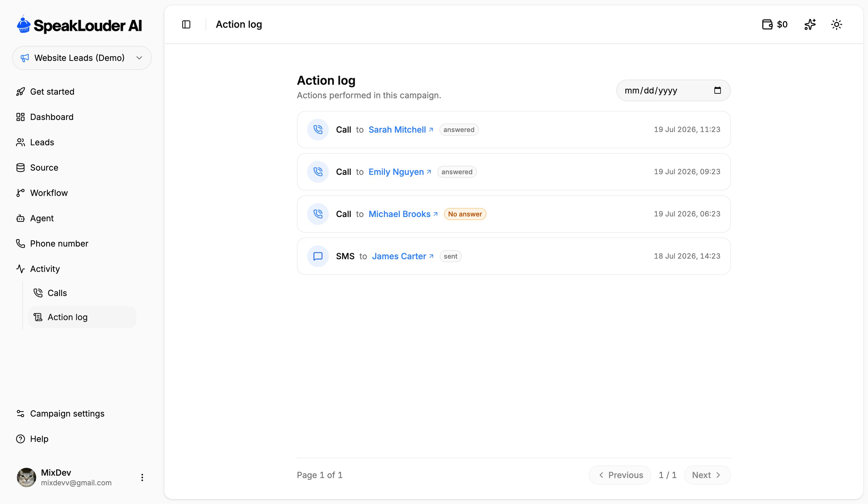Click the handset icon beside Phone number
Image resolution: width=868 pixels, height=504 pixels.
tap(20, 244)
